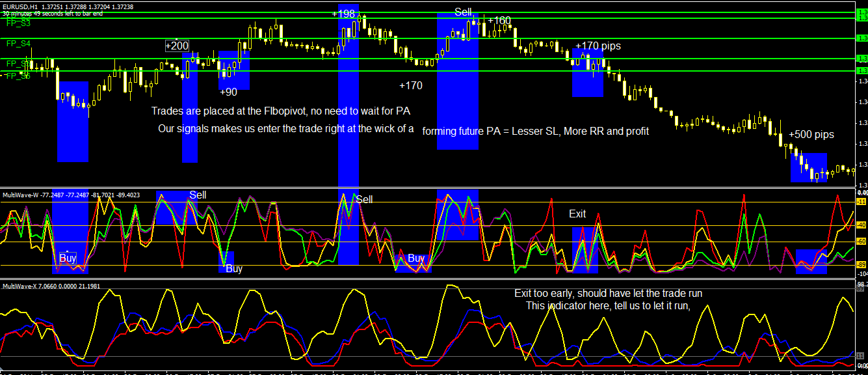Click the '+198' profit label
The height and width of the screenshot is (375, 868).
click(x=343, y=14)
